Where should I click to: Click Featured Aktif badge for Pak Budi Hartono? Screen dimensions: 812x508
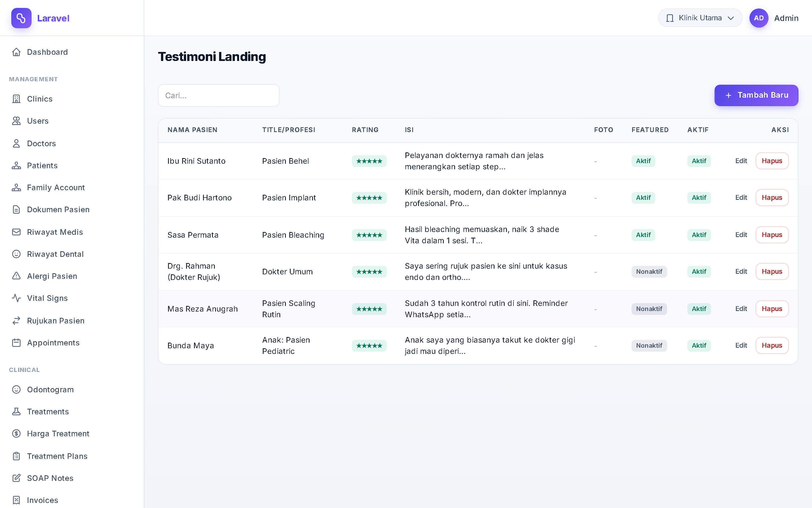pyautogui.click(x=643, y=198)
